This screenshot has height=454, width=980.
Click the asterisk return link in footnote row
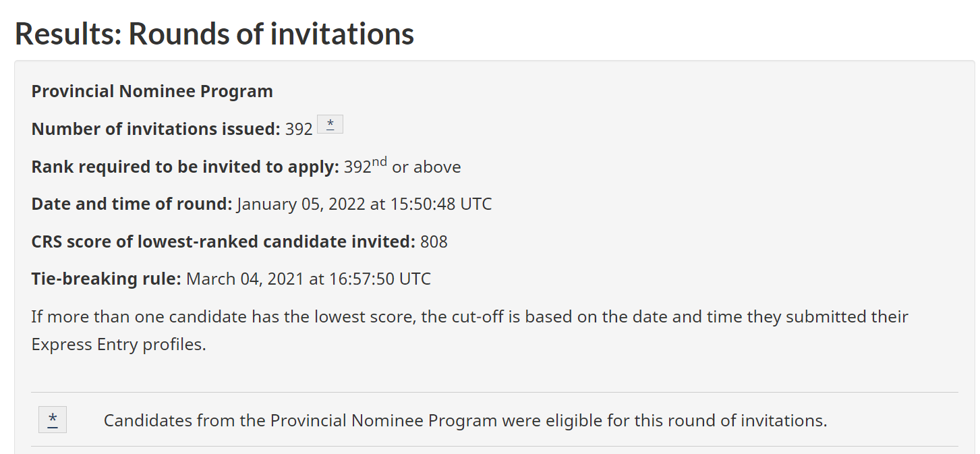point(53,420)
